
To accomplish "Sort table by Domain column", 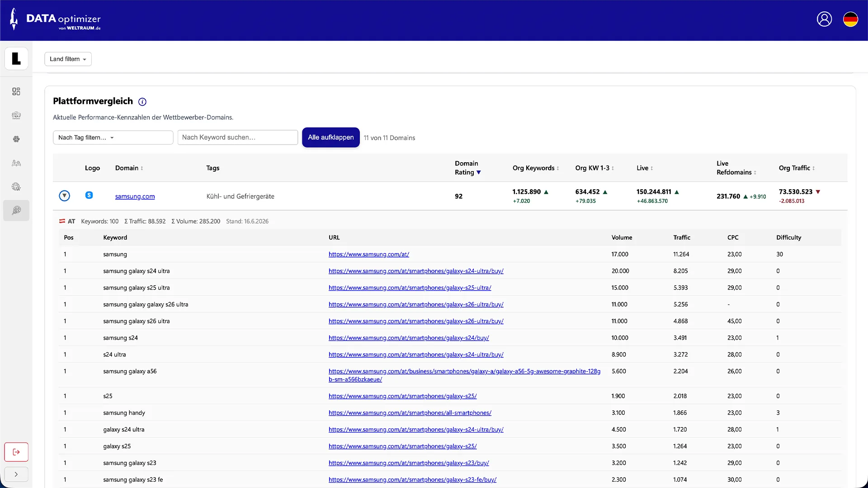I will [x=129, y=168].
